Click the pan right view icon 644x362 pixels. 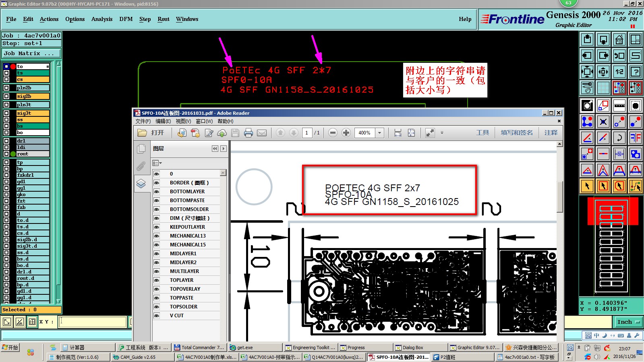[x=603, y=56]
